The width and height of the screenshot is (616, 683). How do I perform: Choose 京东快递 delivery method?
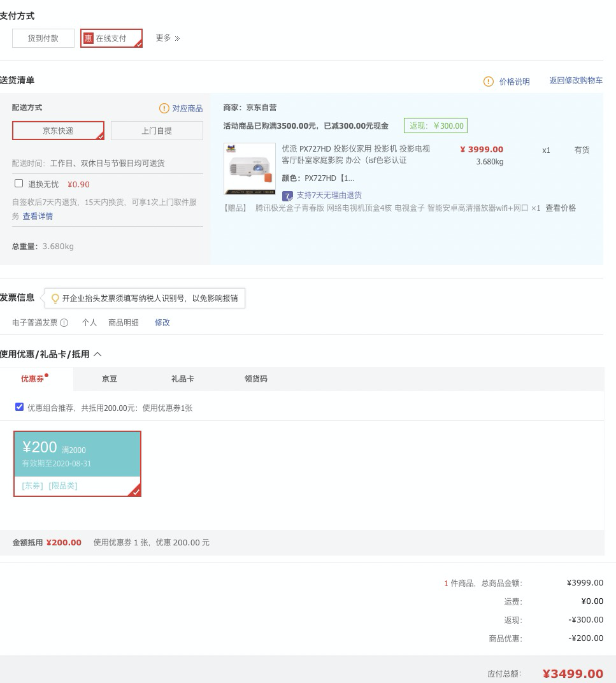pyautogui.click(x=58, y=131)
